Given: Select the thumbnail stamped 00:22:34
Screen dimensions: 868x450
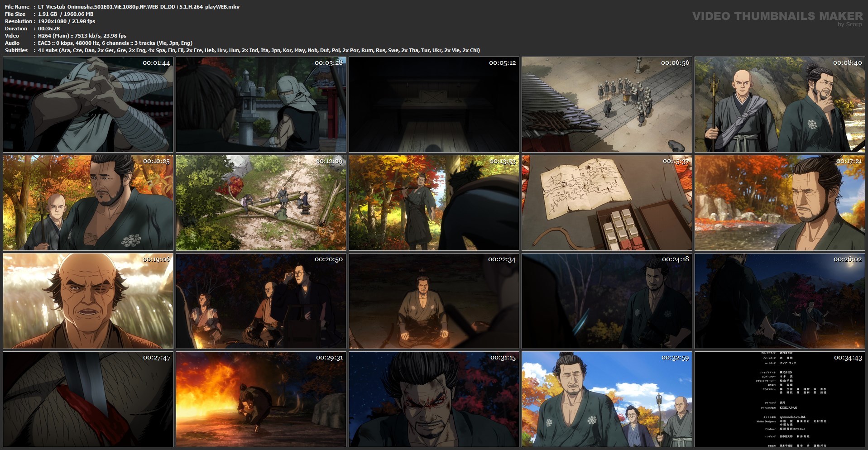Looking at the screenshot, I should point(434,301).
